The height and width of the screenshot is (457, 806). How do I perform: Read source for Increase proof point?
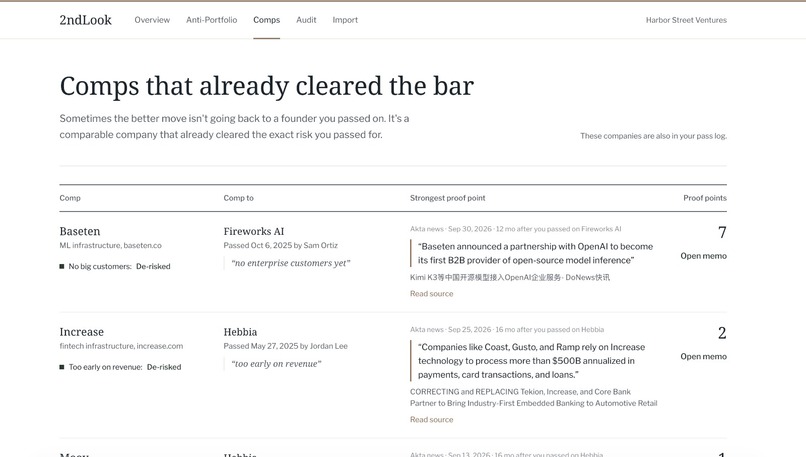click(x=431, y=419)
